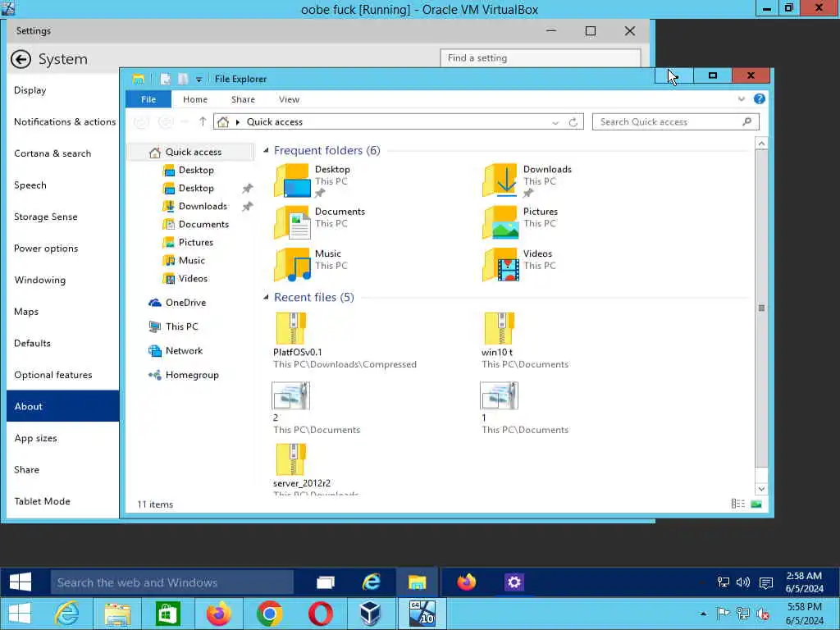Click the guest Start button in VM taskbar

[21, 582]
